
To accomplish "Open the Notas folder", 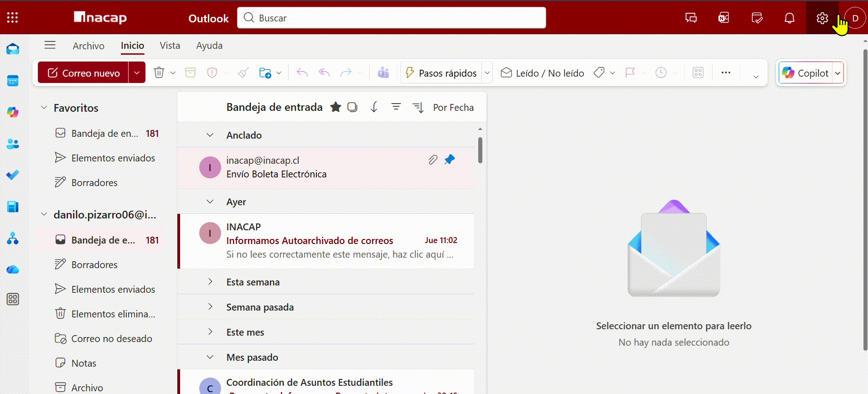I will pyautogui.click(x=76, y=363).
